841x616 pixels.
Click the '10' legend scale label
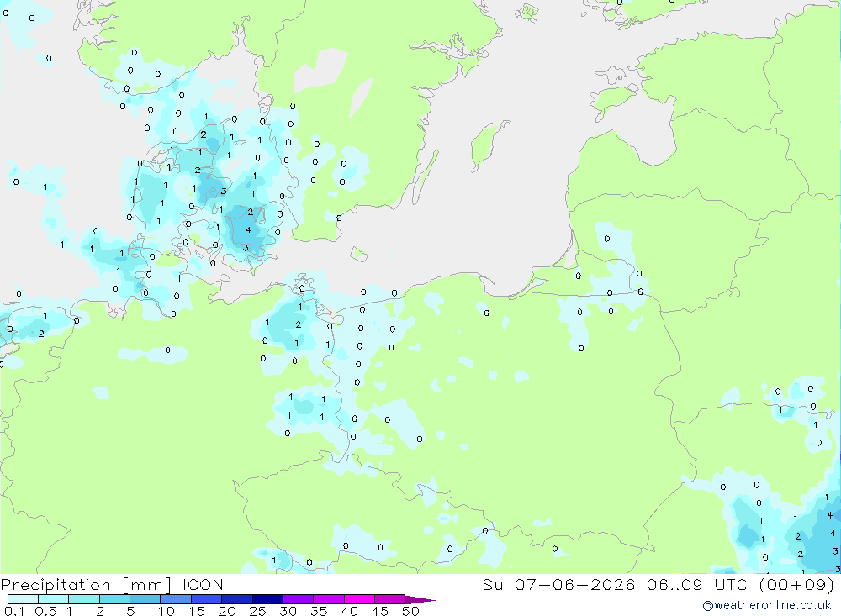[167, 611]
